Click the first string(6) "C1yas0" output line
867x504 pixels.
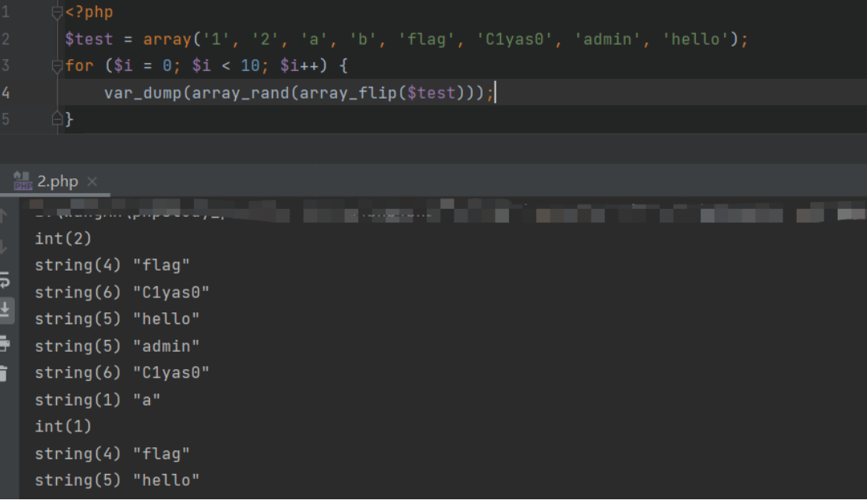click(x=121, y=293)
